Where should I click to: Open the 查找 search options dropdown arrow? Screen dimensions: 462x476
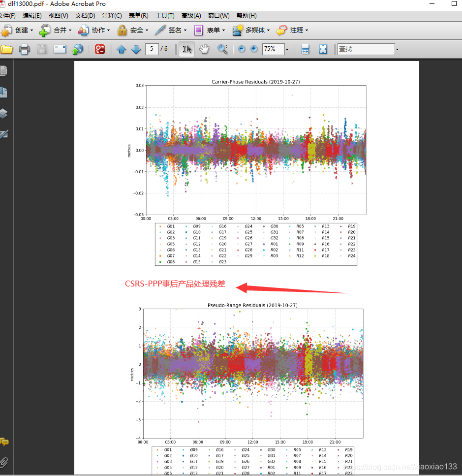(x=397, y=50)
